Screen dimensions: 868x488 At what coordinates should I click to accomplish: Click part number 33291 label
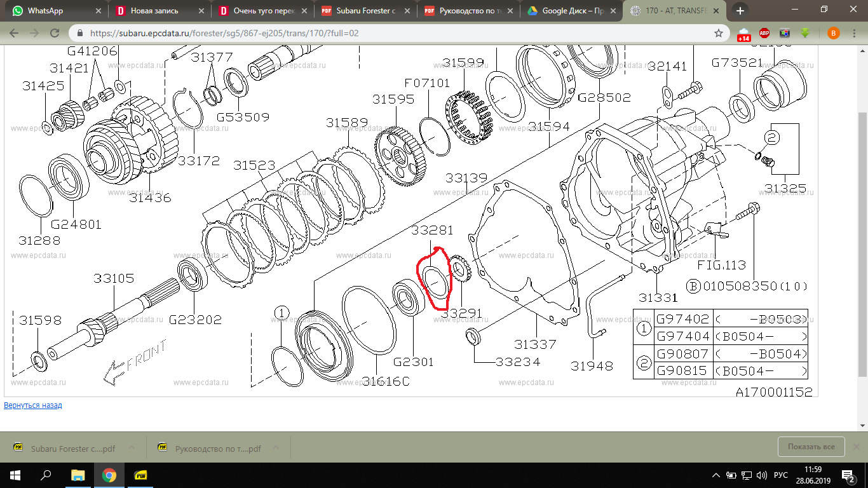pos(462,313)
